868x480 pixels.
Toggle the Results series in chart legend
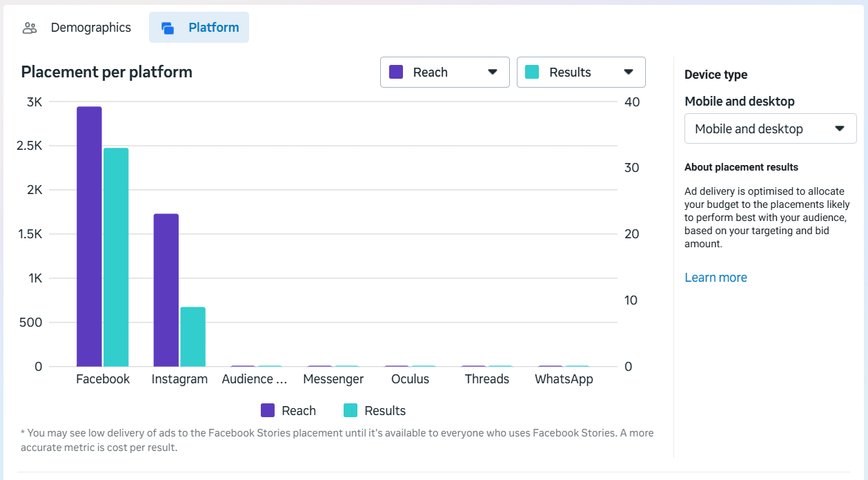375,411
